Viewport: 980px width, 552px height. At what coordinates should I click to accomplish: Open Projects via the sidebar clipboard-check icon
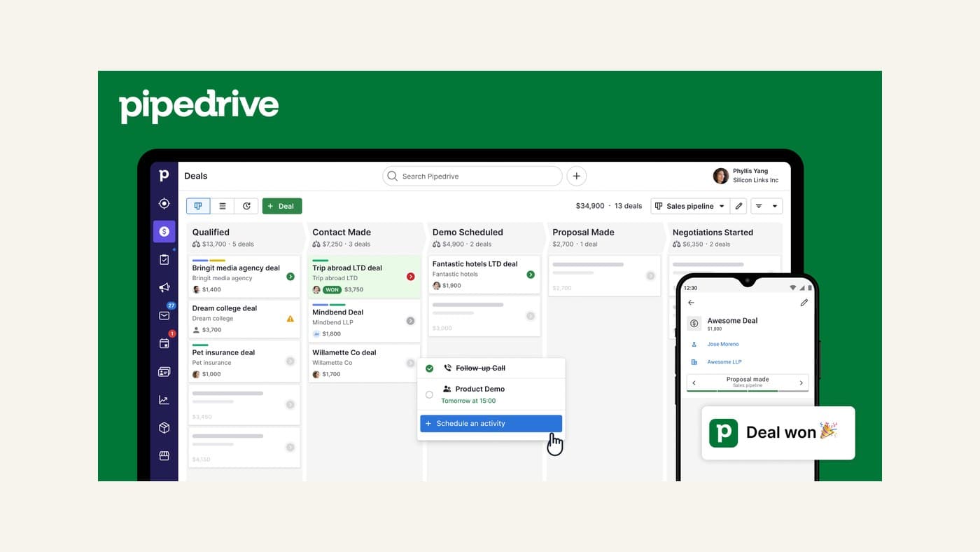point(164,259)
